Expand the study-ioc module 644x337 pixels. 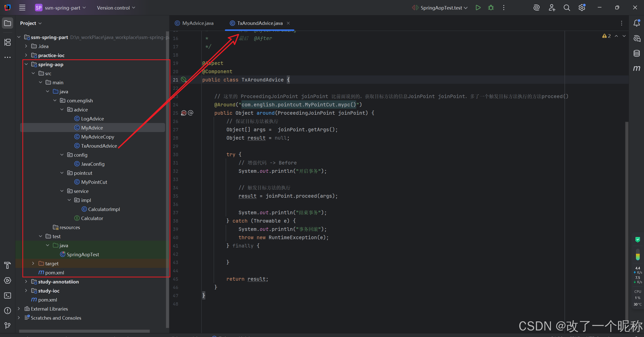(26, 290)
